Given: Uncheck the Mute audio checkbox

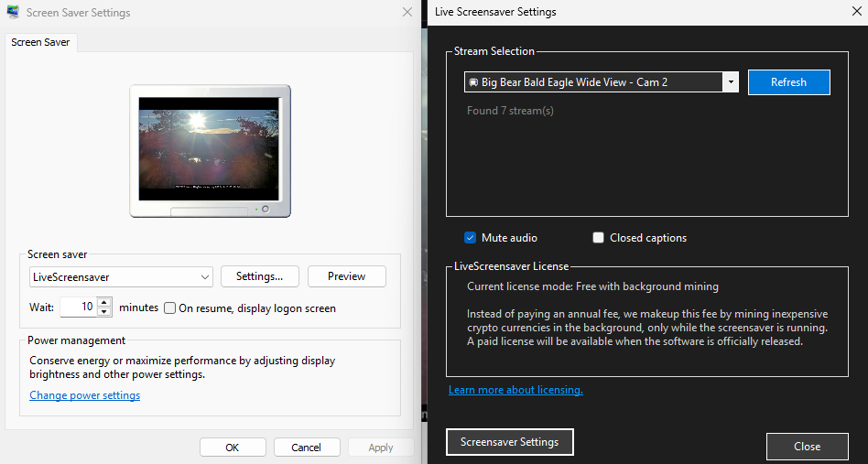Looking at the screenshot, I should point(470,238).
